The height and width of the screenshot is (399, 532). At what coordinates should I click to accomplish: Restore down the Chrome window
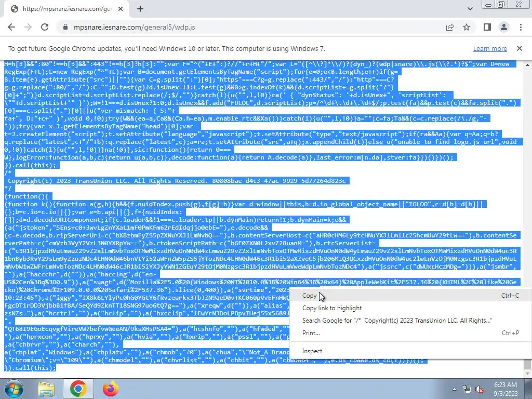pos(501,4)
